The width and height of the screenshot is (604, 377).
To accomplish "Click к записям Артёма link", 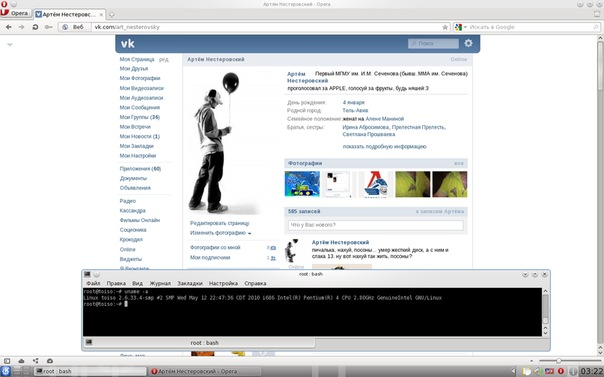I will pos(440,211).
